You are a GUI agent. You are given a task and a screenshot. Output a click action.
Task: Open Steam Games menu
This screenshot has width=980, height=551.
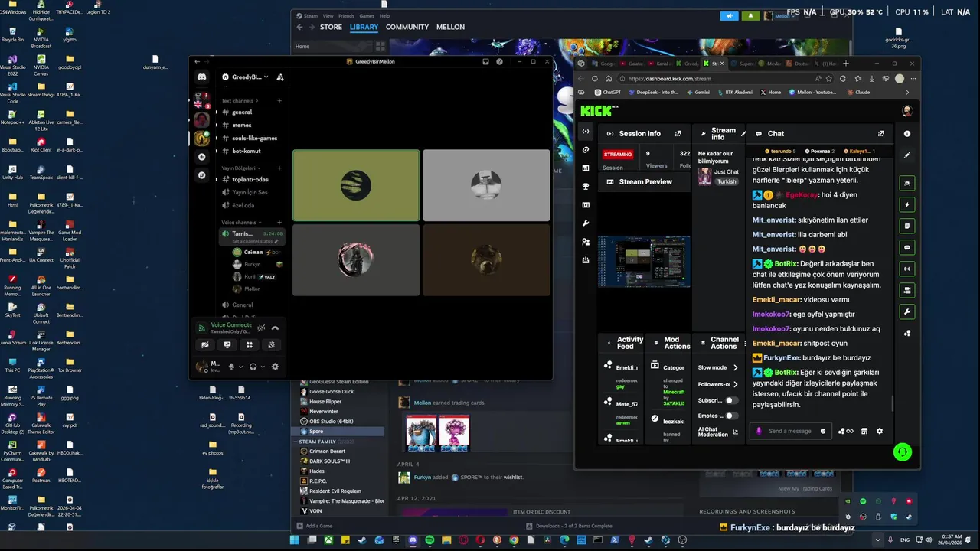tap(367, 16)
